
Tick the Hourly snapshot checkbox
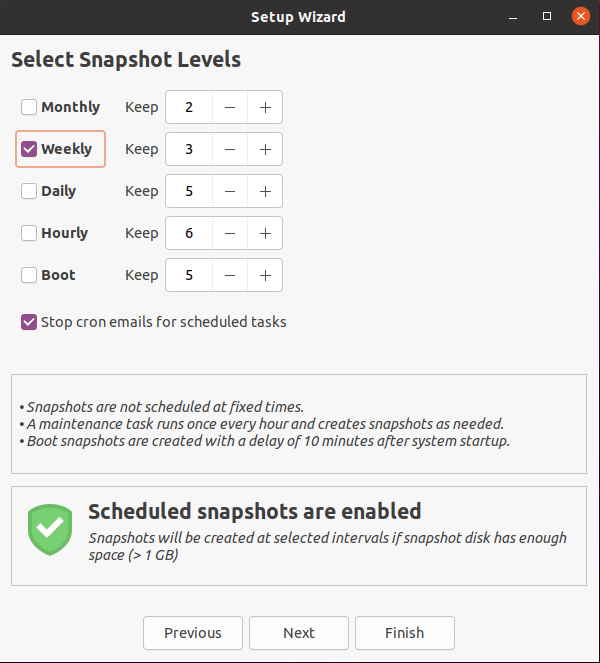click(29, 233)
